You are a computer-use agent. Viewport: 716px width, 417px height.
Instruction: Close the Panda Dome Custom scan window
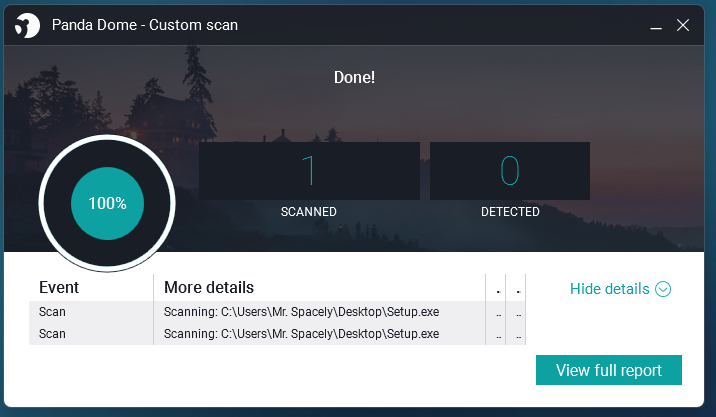pos(683,25)
